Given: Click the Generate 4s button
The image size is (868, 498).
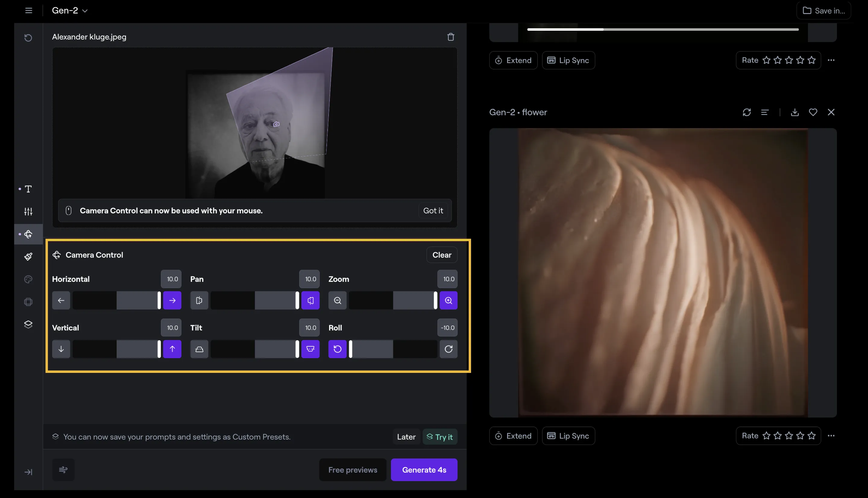Looking at the screenshot, I should (424, 470).
